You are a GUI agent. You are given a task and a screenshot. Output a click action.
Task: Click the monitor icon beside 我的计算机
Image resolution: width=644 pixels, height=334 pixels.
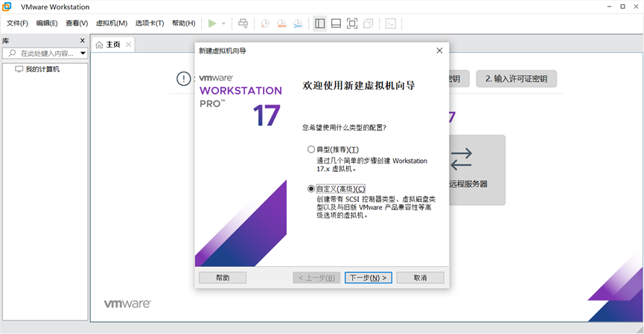click(x=19, y=69)
